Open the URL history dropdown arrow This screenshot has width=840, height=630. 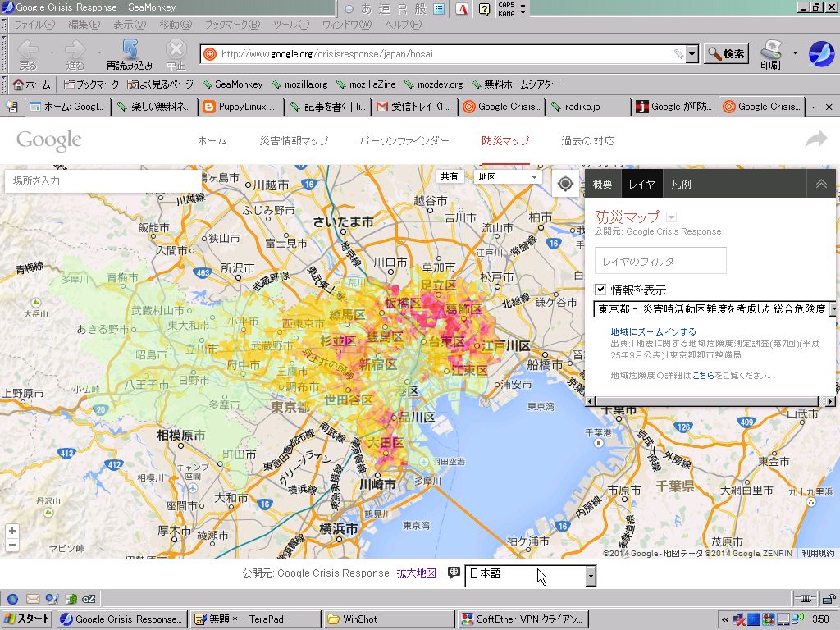pyautogui.click(x=692, y=54)
